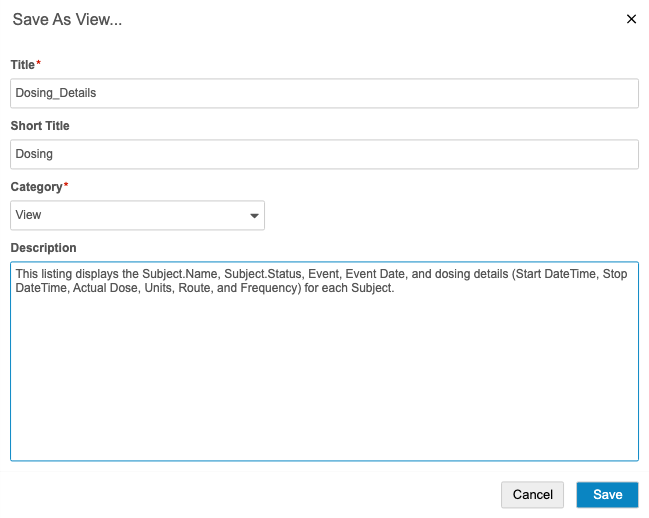Image resolution: width=649 pixels, height=518 pixels.
Task: Click the 'Title' field label
Action: click(x=22, y=64)
